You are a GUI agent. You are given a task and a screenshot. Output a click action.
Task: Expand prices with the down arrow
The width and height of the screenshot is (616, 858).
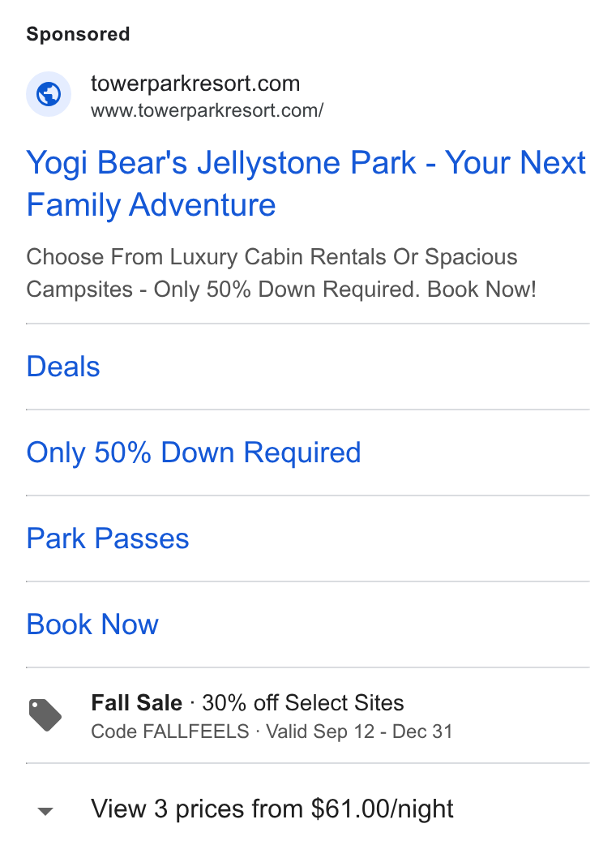45,811
